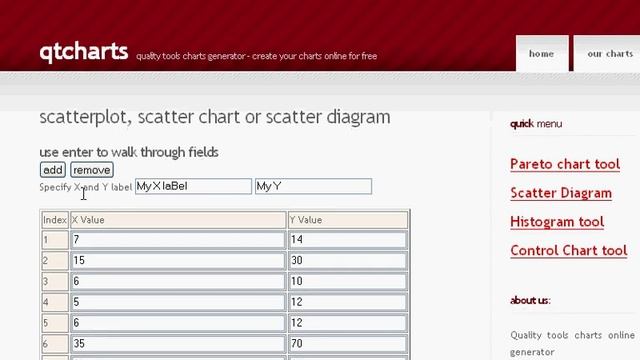The width and height of the screenshot is (640, 360).
Task: Open the Pareto chart tool link
Action: point(565,164)
